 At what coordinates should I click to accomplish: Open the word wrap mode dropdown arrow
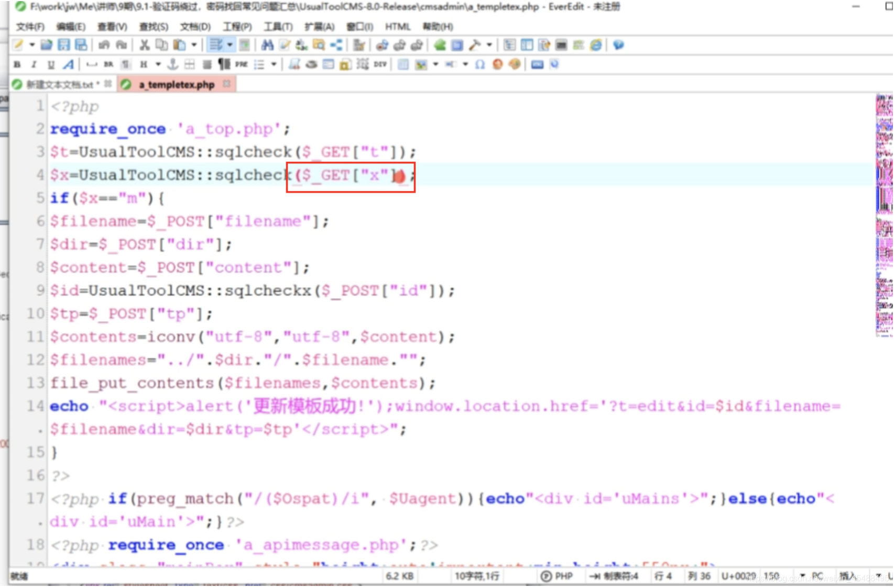tap(230, 45)
